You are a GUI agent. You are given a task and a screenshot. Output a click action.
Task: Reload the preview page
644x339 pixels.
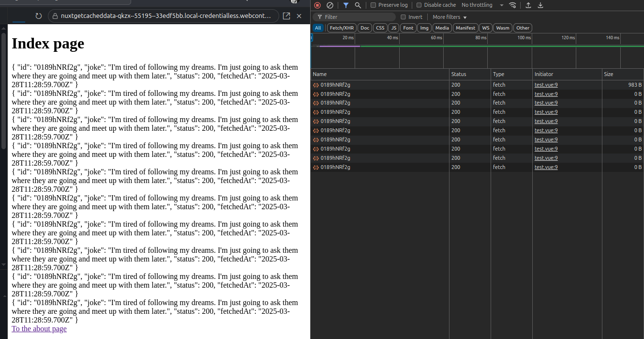click(x=39, y=16)
